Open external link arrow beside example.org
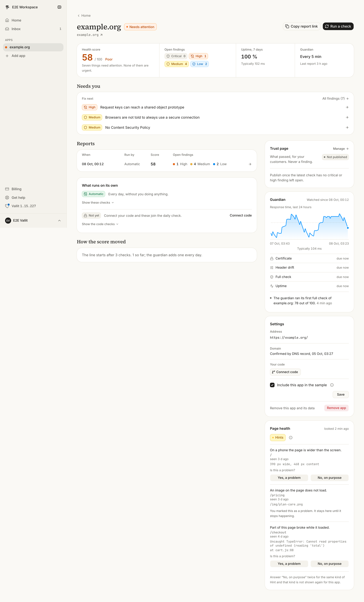This screenshot has width=364, height=602. pyautogui.click(x=101, y=35)
